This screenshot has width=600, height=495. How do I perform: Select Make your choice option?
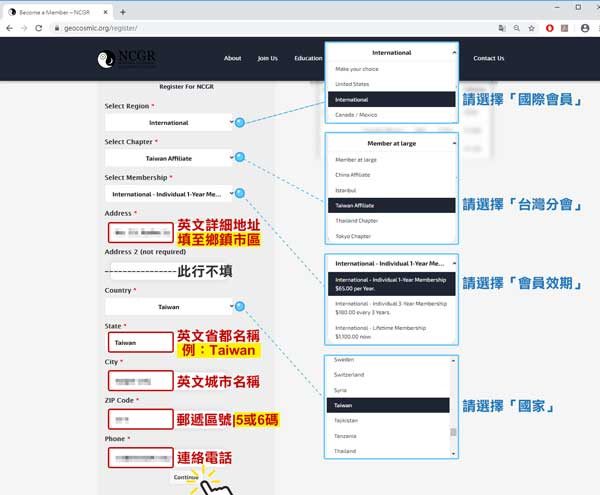click(391, 69)
